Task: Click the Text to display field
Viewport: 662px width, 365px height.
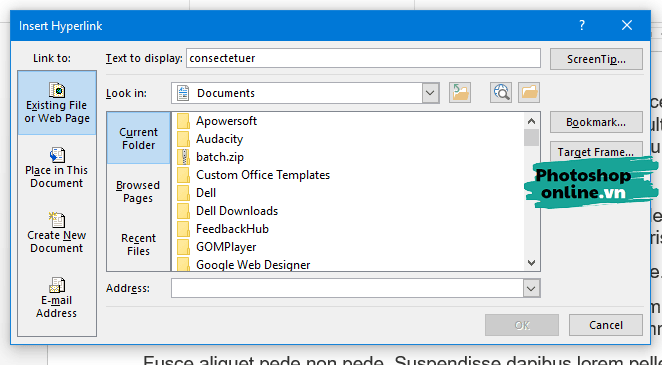Action: 363,58
